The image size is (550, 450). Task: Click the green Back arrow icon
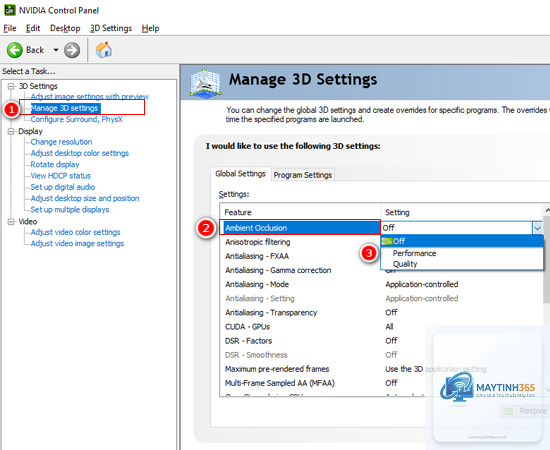click(x=14, y=50)
